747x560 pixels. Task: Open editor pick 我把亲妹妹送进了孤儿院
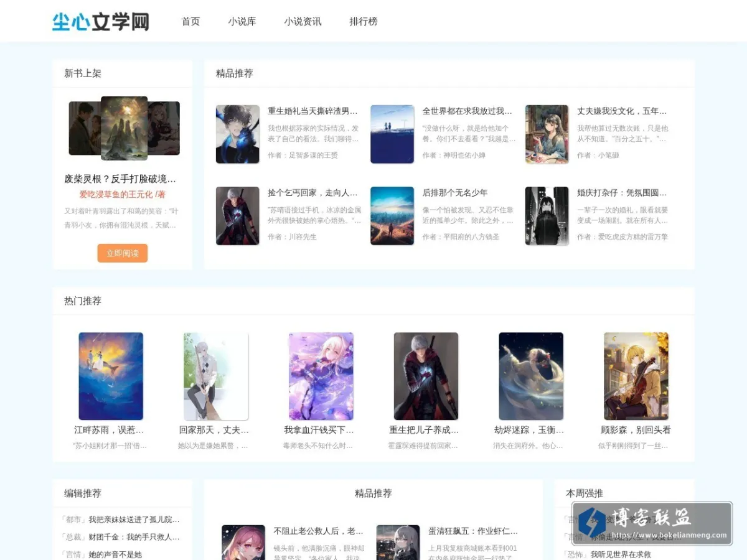[x=134, y=520]
